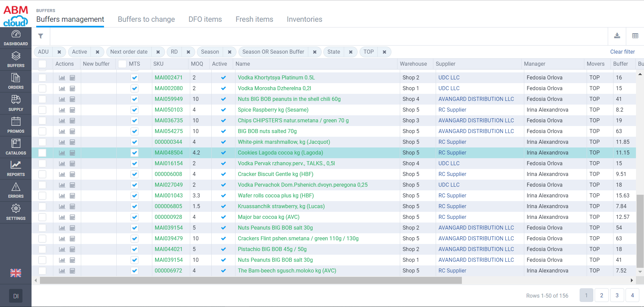Select the row checkbox for MAI002080
Viewport: 644px width, 307px height.
click(x=42, y=88)
